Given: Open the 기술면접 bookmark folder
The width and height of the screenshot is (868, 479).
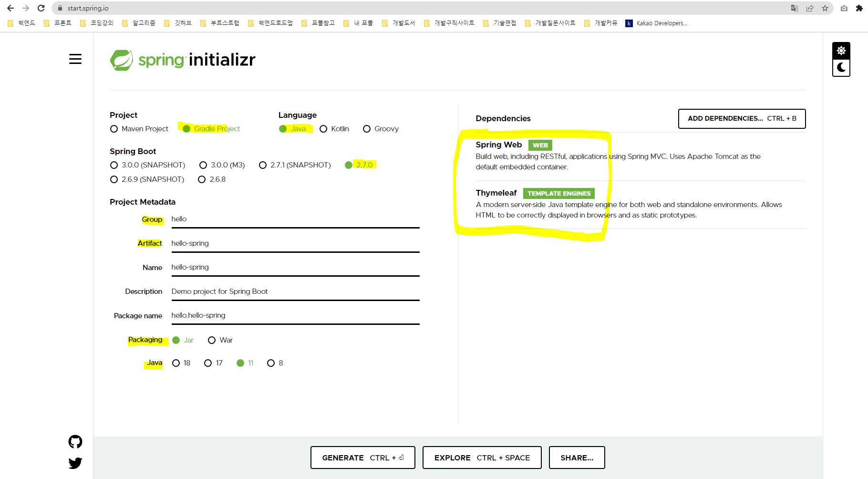Looking at the screenshot, I should tap(500, 23).
